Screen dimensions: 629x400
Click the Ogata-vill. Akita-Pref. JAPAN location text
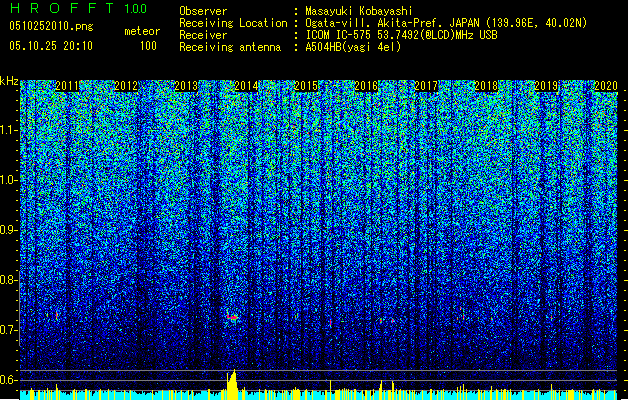coord(446,23)
